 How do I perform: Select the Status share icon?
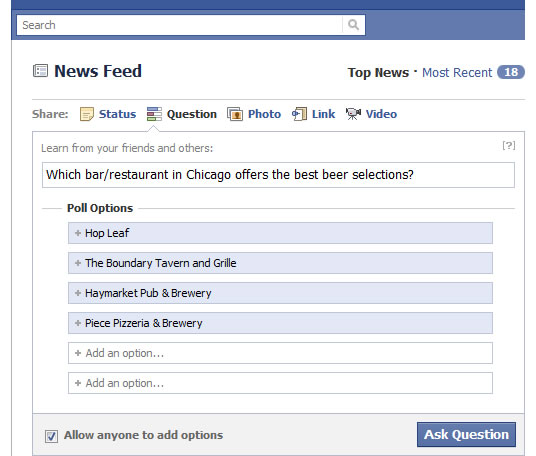[x=86, y=114]
